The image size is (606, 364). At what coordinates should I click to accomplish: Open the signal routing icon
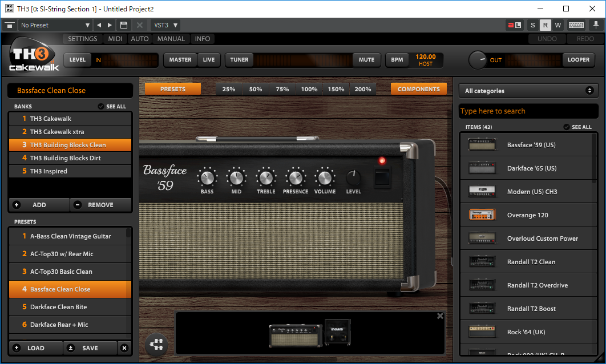156,344
